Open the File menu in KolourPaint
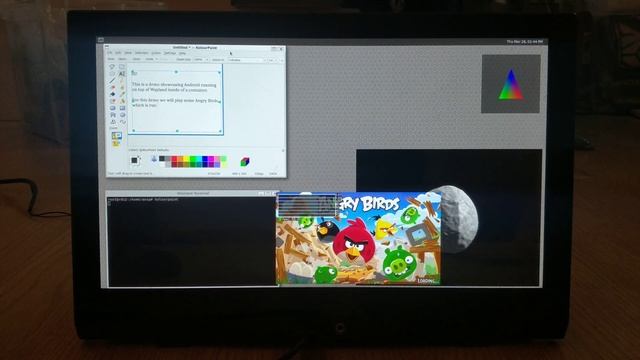 point(110,53)
